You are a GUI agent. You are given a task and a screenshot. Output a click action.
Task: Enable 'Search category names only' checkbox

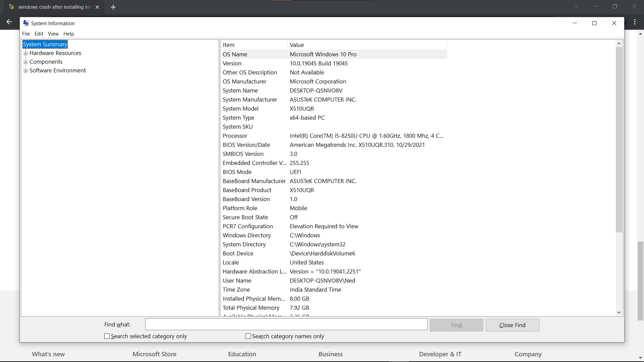[248, 336]
